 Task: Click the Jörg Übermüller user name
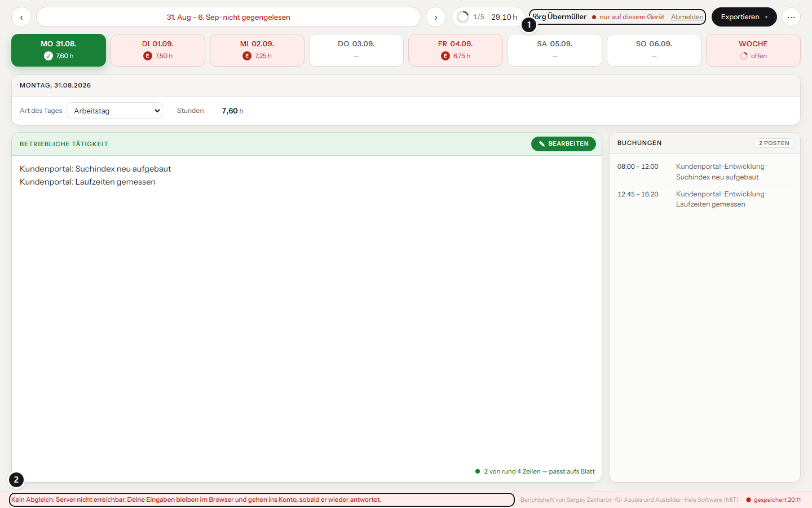[x=559, y=17]
